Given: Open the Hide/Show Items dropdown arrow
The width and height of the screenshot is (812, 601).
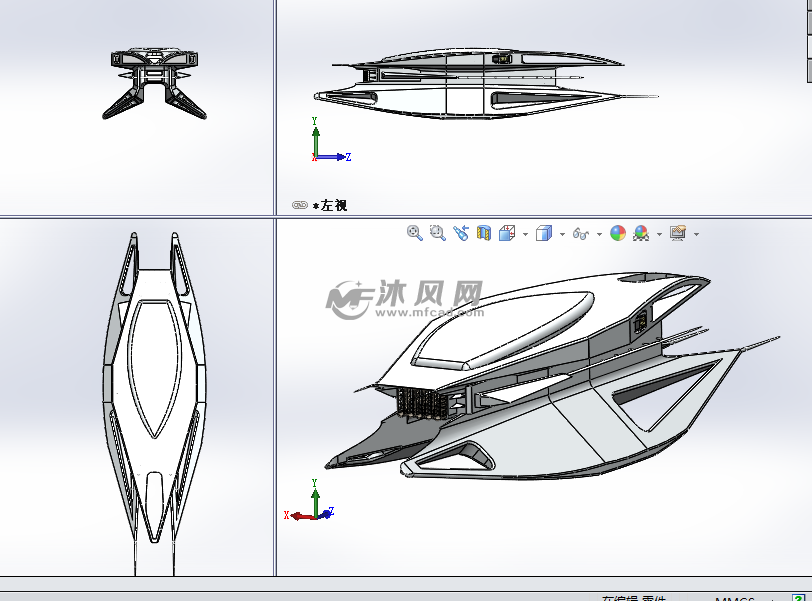Looking at the screenshot, I should [x=598, y=233].
